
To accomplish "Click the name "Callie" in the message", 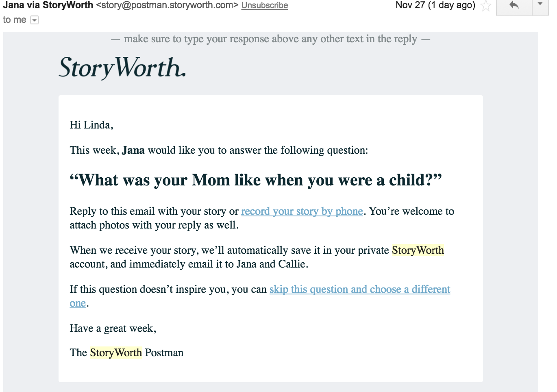I will click(292, 264).
